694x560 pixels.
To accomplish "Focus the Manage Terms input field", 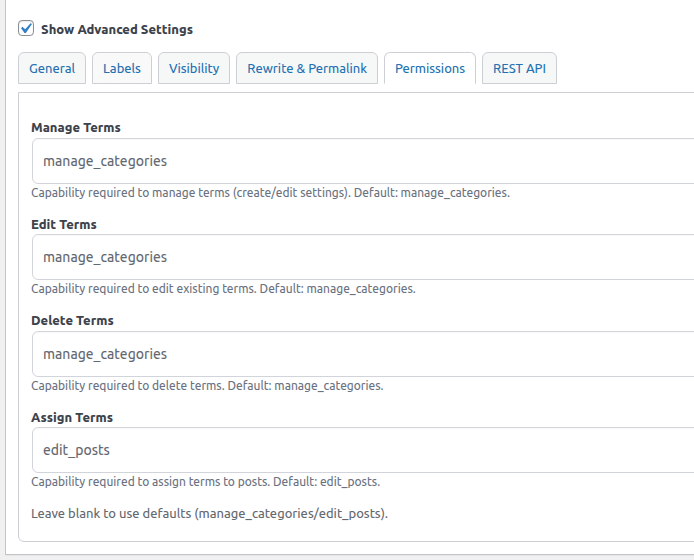I will [363, 161].
